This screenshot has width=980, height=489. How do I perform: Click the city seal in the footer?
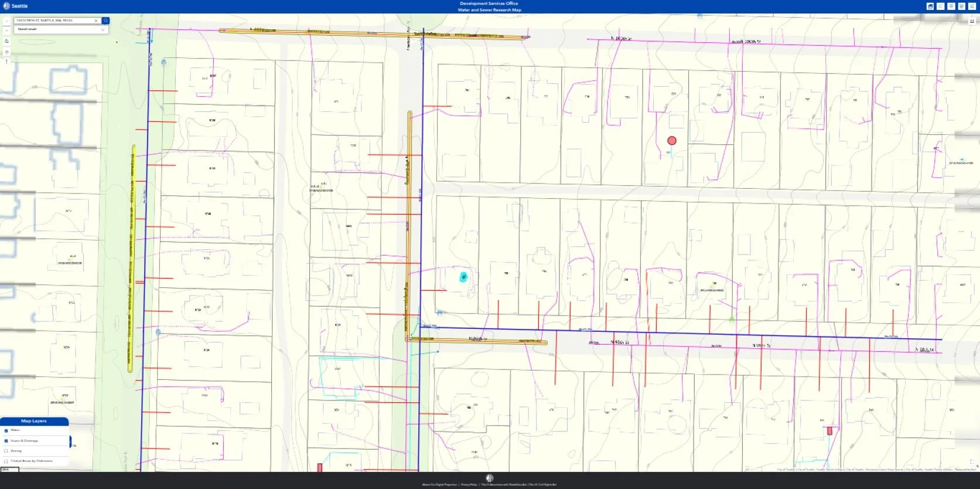pyautogui.click(x=490, y=478)
